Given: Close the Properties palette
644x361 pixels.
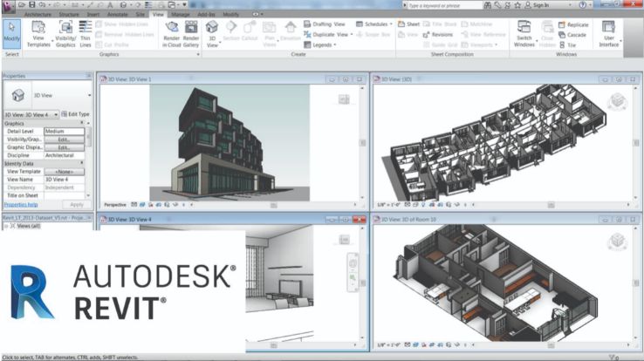Looking at the screenshot, I should pos(89,76).
